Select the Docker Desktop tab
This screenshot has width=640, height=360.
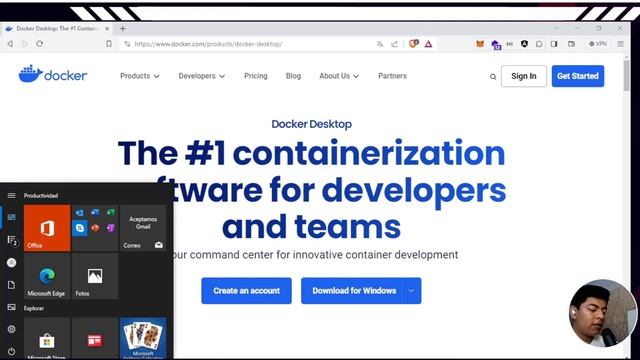point(57,29)
